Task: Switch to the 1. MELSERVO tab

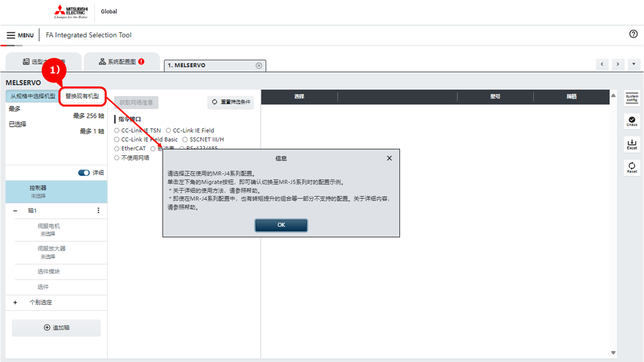Action: pyautogui.click(x=215, y=65)
